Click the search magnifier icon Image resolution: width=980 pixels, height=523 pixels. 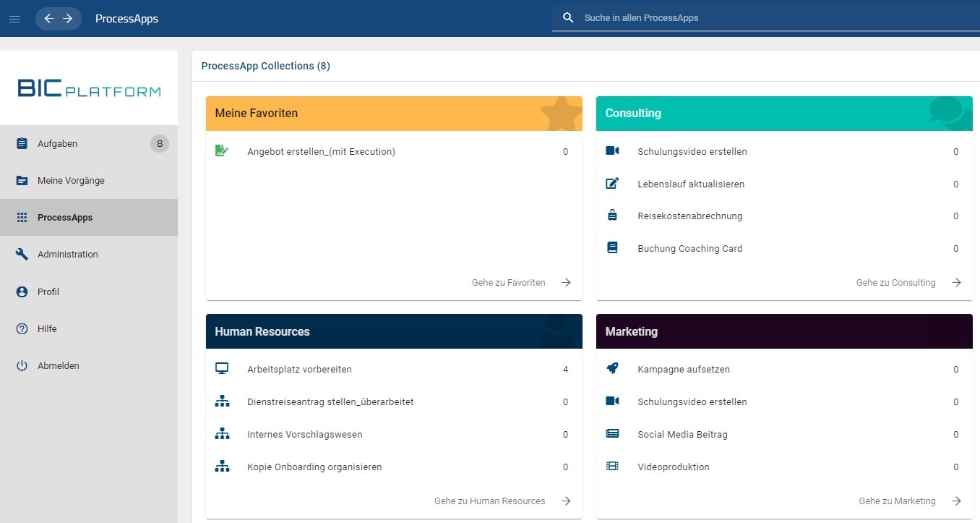tap(569, 18)
